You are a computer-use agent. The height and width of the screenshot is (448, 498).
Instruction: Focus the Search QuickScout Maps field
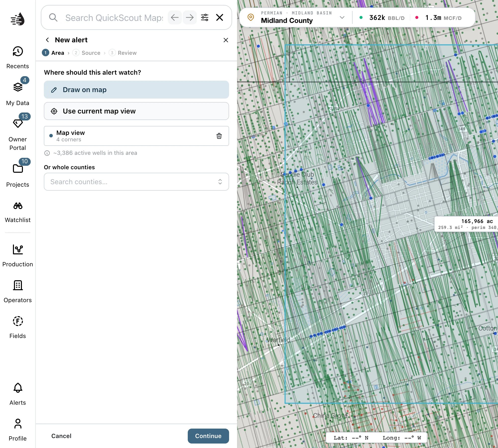[114, 18]
